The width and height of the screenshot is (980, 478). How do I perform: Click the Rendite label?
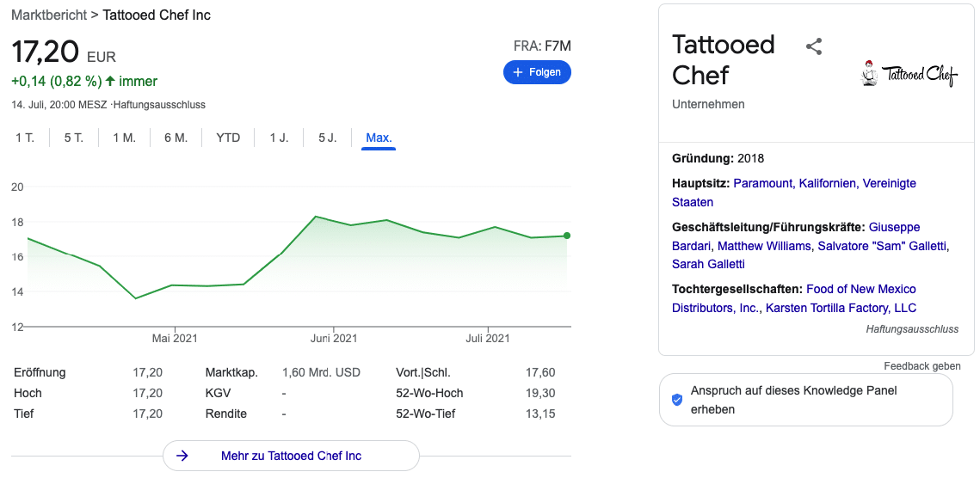tap(225, 414)
